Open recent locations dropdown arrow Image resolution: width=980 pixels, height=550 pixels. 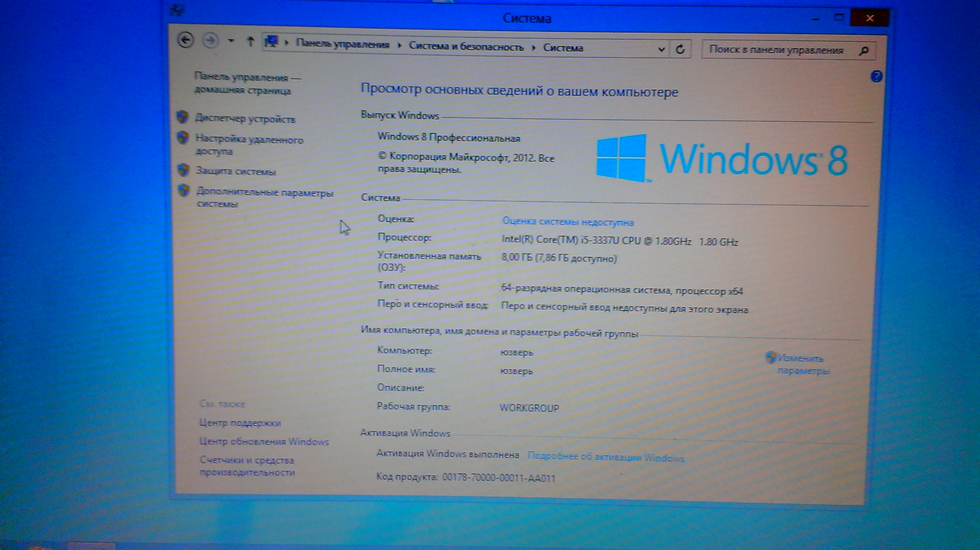click(231, 41)
